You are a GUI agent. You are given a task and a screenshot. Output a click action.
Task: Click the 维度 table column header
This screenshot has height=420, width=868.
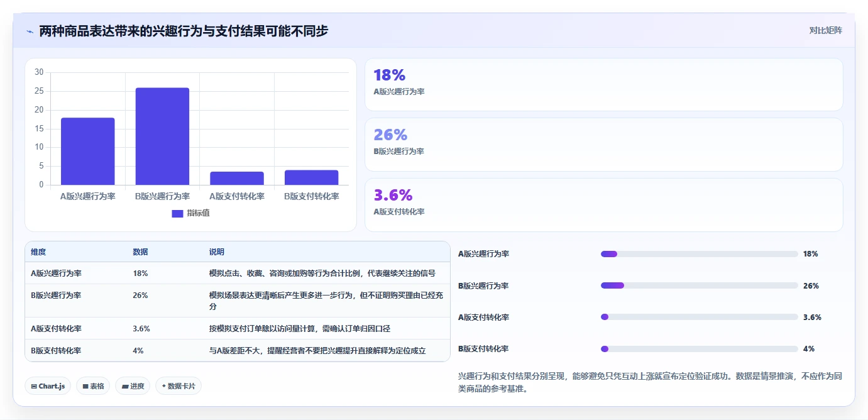pyautogui.click(x=38, y=251)
